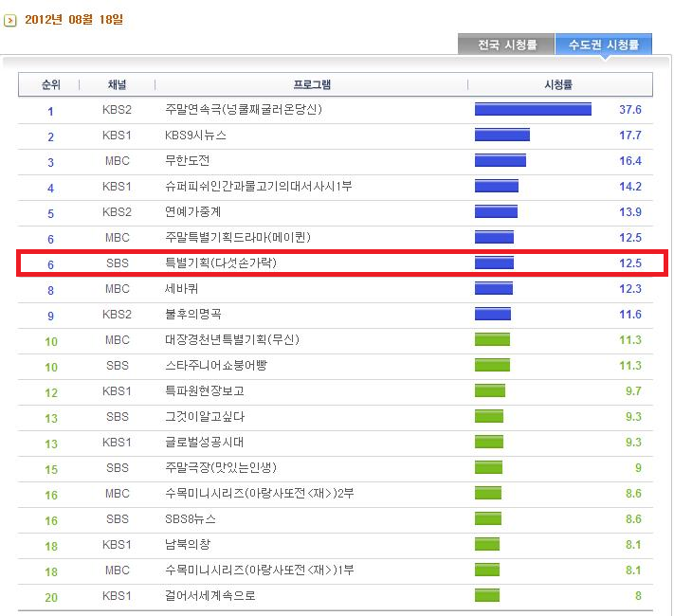The image size is (674, 616).
Task: Select program 걸어서세계속으로
Action: point(210,596)
